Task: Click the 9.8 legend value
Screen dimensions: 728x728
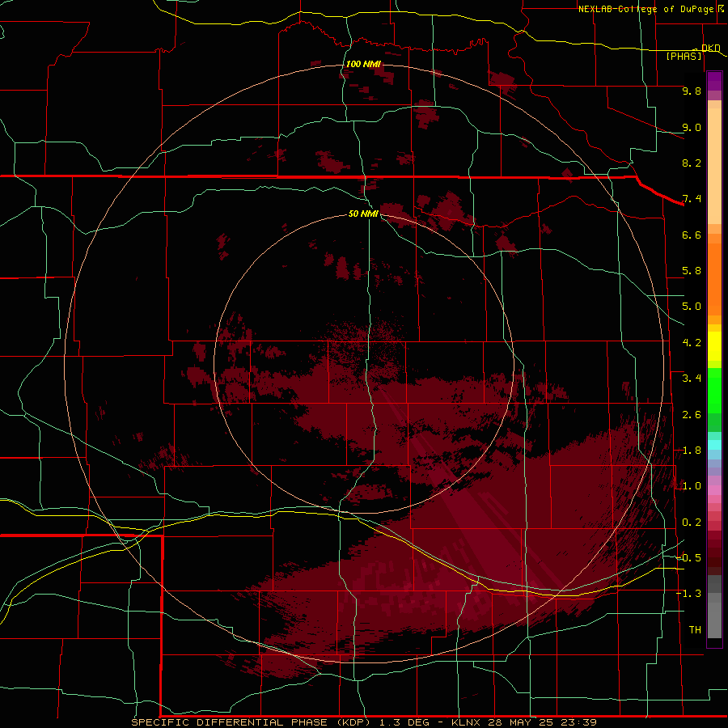Action: click(x=692, y=91)
